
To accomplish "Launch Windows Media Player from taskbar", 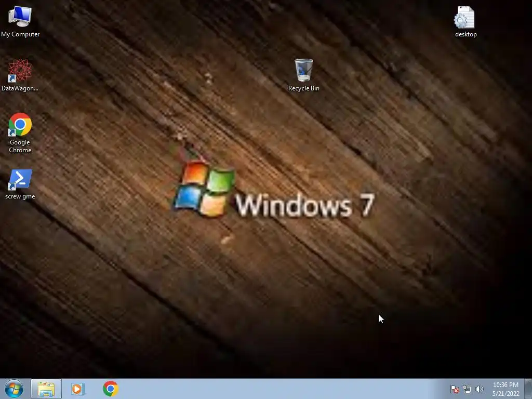I will (x=78, y=389).
